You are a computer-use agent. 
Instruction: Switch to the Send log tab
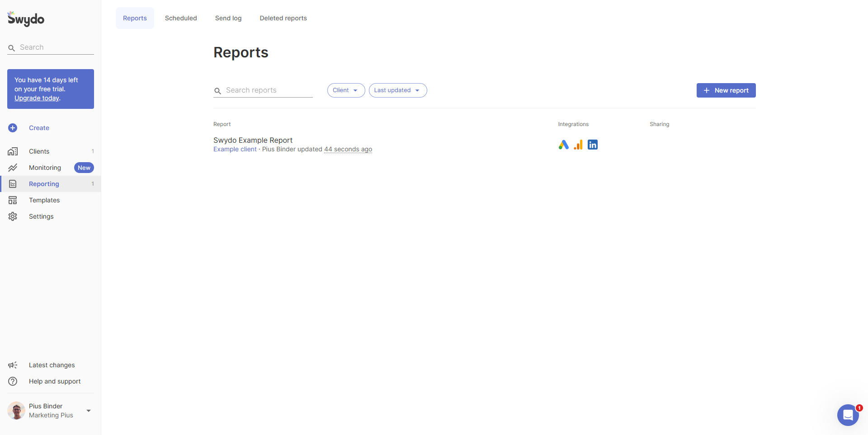(x=228, y=18)
